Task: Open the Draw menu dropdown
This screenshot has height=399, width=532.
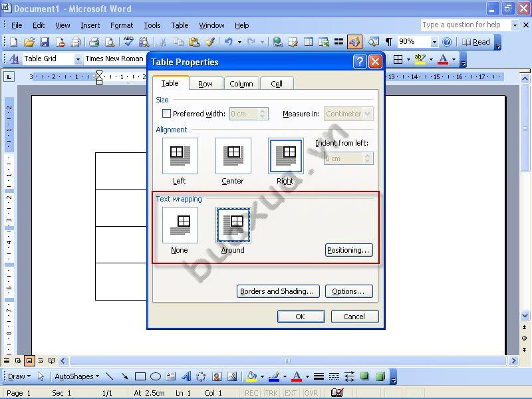Action: (x=19, y=376)
